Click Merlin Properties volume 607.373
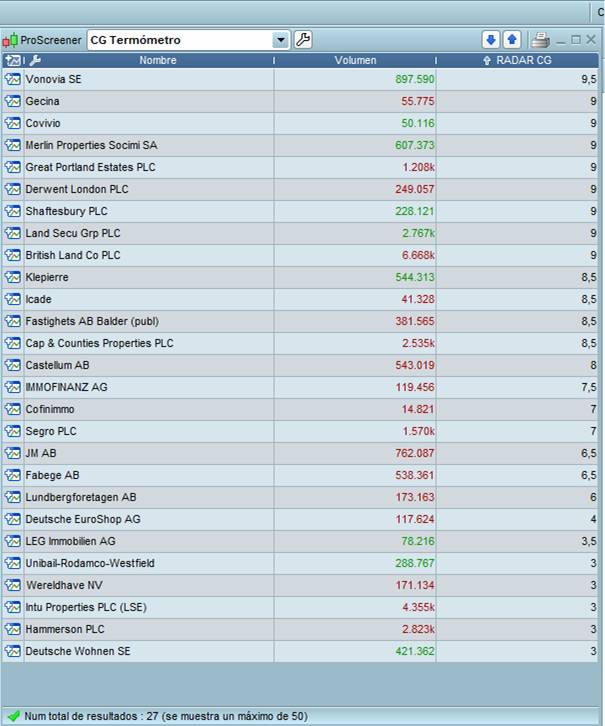605x726 pixels. [415, 145]
